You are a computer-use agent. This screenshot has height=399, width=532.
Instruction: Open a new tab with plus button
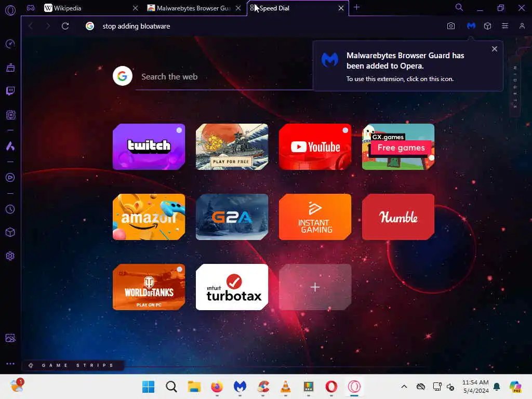[x=356, y=7]
